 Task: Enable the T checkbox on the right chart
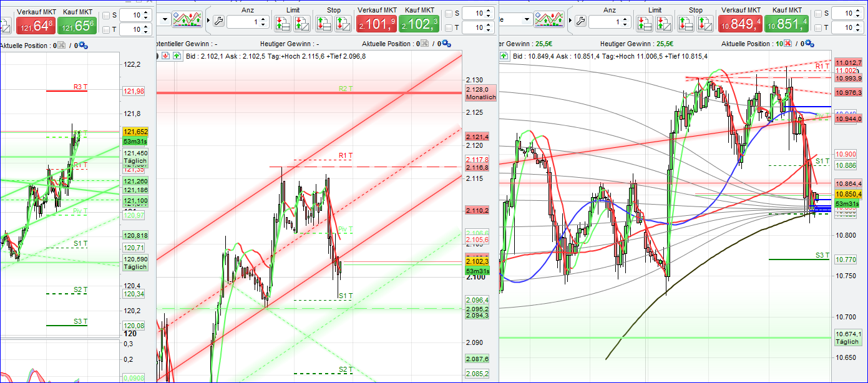(x=817, y=27)
